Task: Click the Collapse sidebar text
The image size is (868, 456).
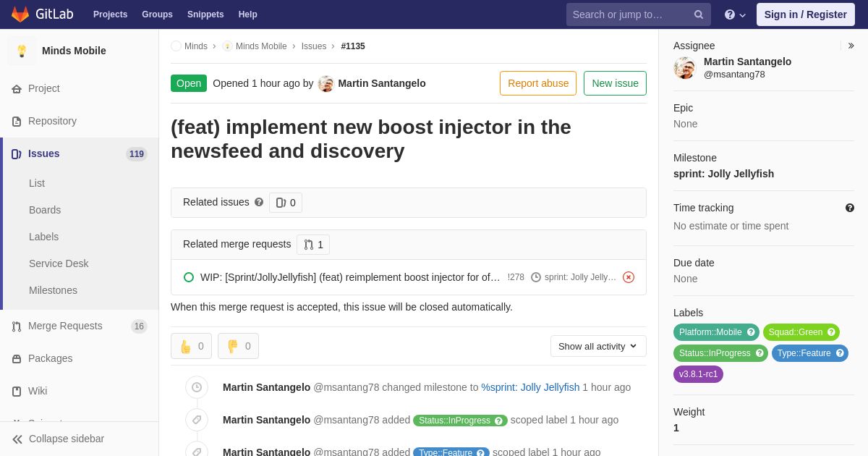Action: 67,439
